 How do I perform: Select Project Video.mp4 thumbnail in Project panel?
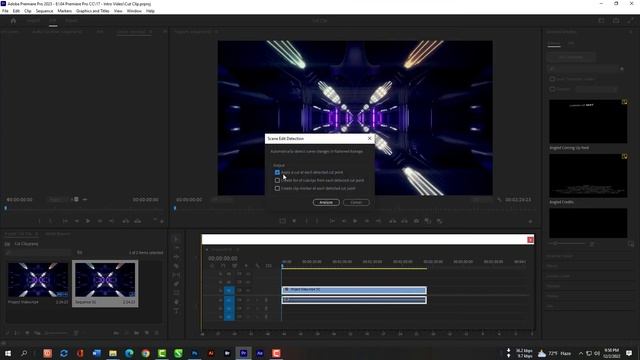click(38, 280)
